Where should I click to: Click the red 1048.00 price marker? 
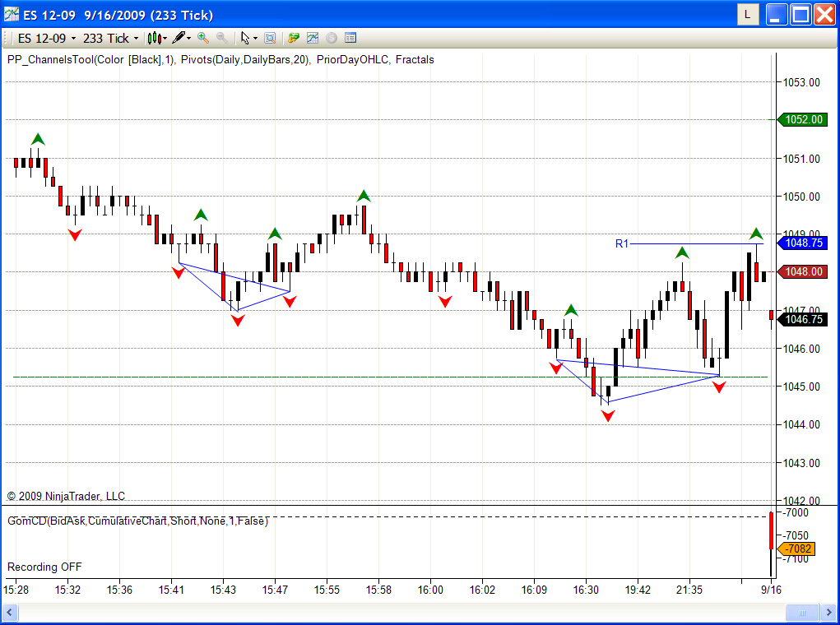[802, 271]
